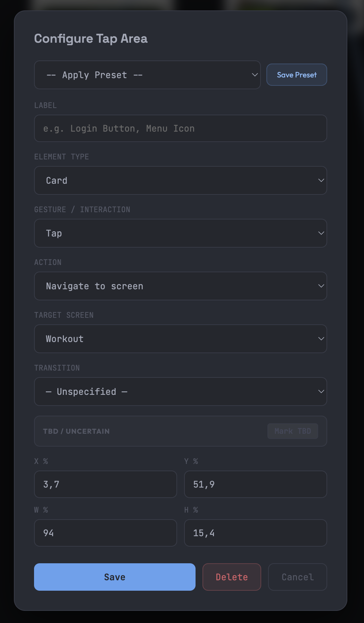This screenshot has width=364, height=623.
Task: Click the X % input field
Action: [x=105, y=484]
